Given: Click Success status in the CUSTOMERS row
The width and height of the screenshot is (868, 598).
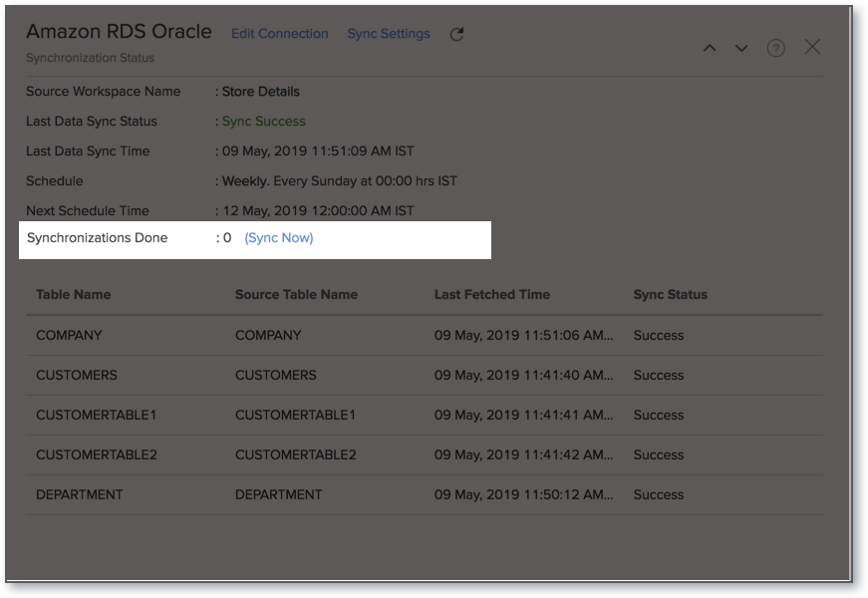Looking at the screenshot, I should pos(658,376).
